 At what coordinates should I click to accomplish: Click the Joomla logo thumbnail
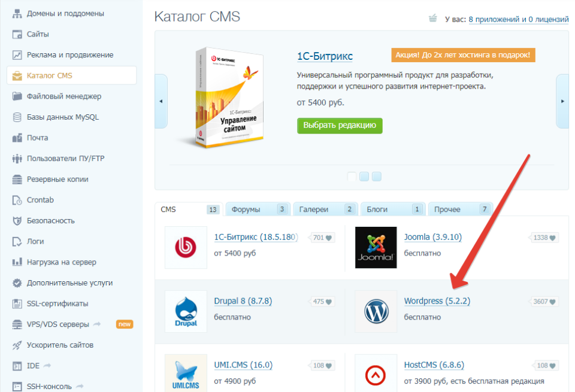coord(376,247)
